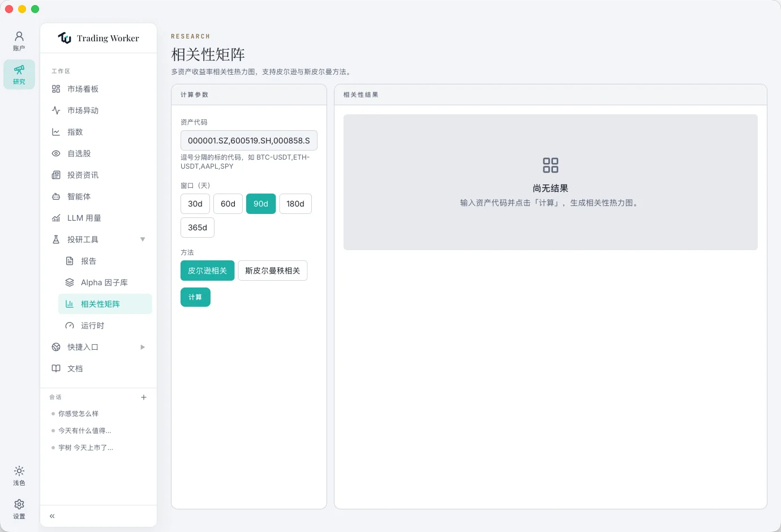Image resolution: width=781 pixels, height=532 pixels.
Task: Focus the 资产代码 input field
Action: click(249, 140)
